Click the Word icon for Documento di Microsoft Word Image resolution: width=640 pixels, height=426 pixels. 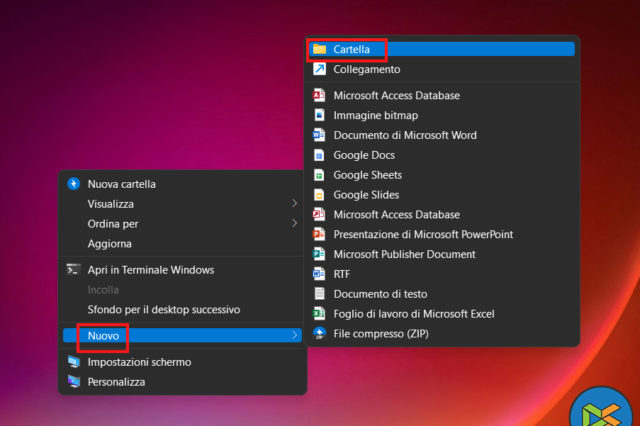click(319, 135)
